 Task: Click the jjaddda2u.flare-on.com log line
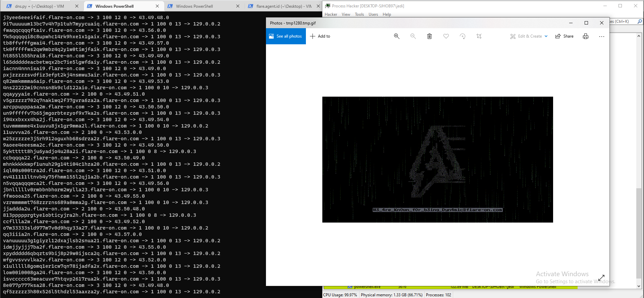pos(74,209)
